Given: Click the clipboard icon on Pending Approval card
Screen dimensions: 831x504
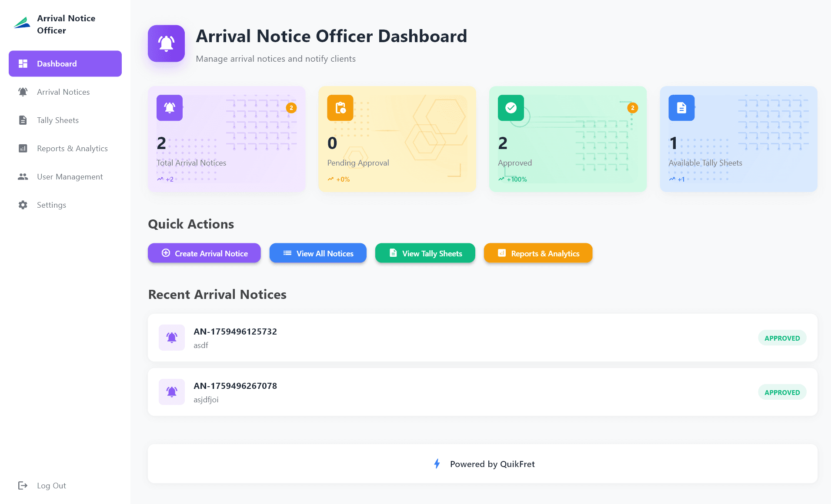Looking at the screenshot, I should tap(340, 108).
